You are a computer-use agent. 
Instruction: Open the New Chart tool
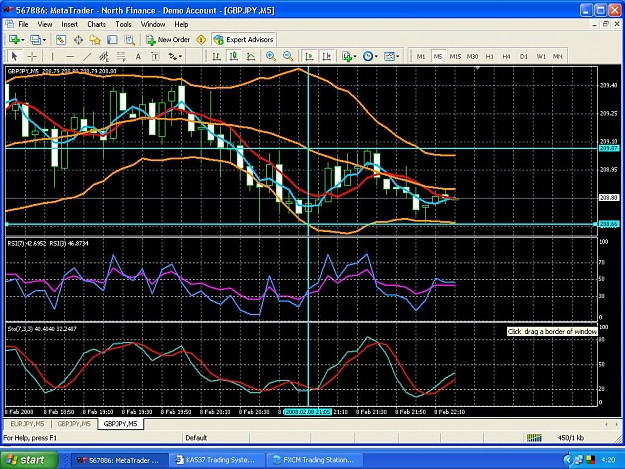(x=14, y=39)
